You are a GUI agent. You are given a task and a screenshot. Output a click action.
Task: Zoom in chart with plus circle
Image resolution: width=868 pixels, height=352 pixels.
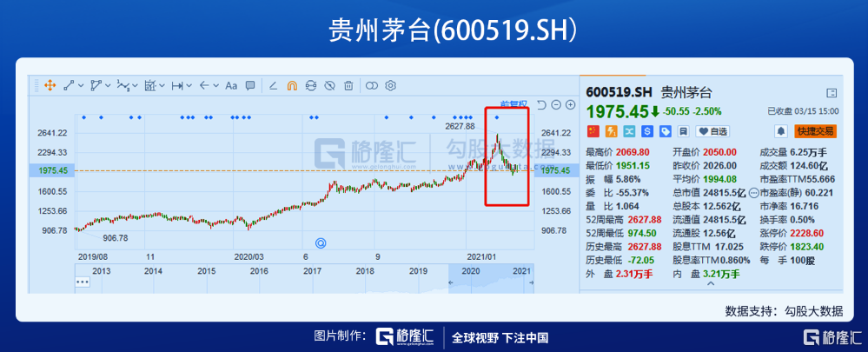pos(571,104)
